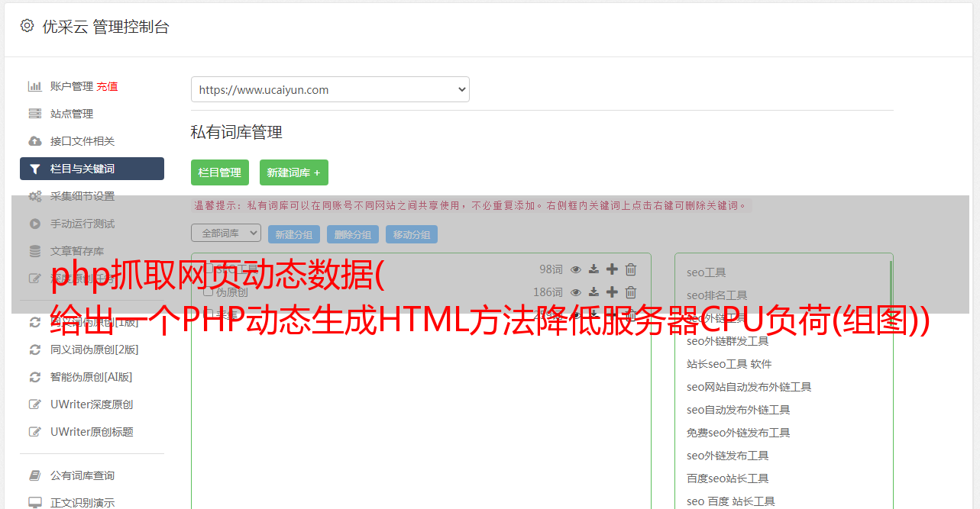
Task: Select keyword 百度seo站长工具
Action: point(728,478)
